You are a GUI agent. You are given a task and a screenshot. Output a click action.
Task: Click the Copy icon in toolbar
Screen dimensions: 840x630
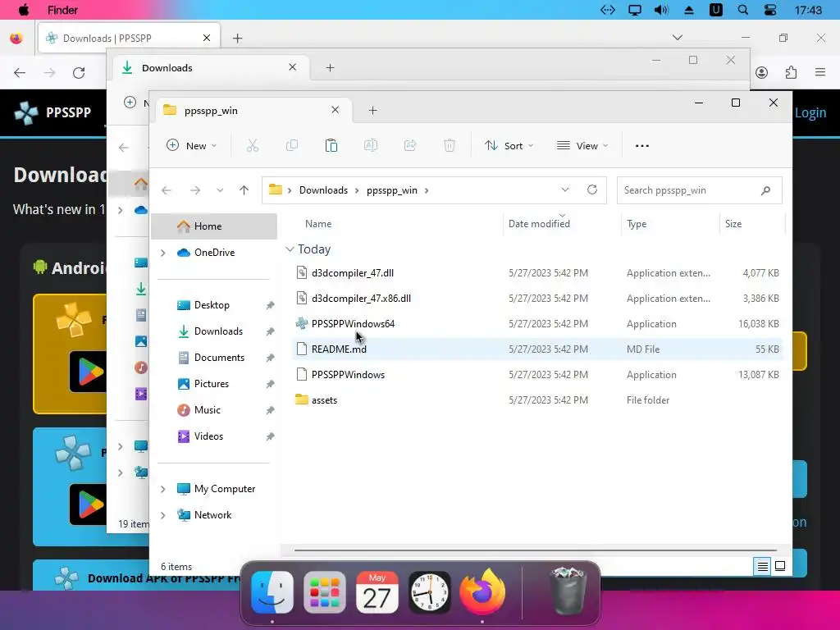click(292, 146)
